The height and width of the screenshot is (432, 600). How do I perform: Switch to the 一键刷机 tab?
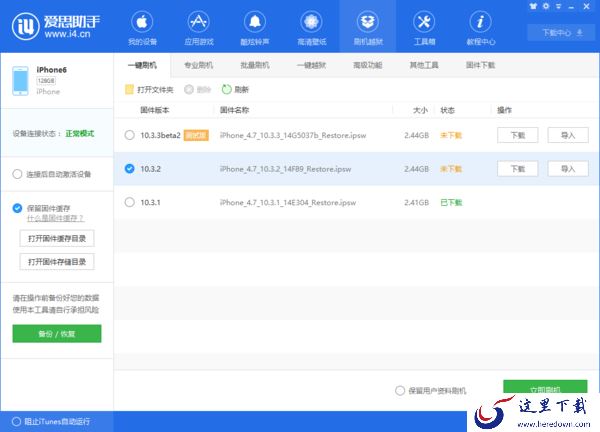tap(142, 65)
